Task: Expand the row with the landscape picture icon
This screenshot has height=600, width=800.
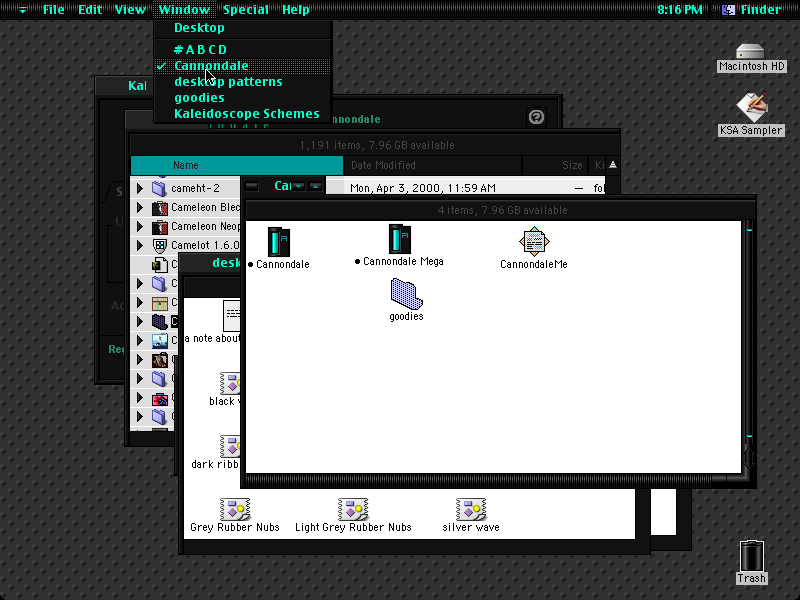Action: point(140,341)
